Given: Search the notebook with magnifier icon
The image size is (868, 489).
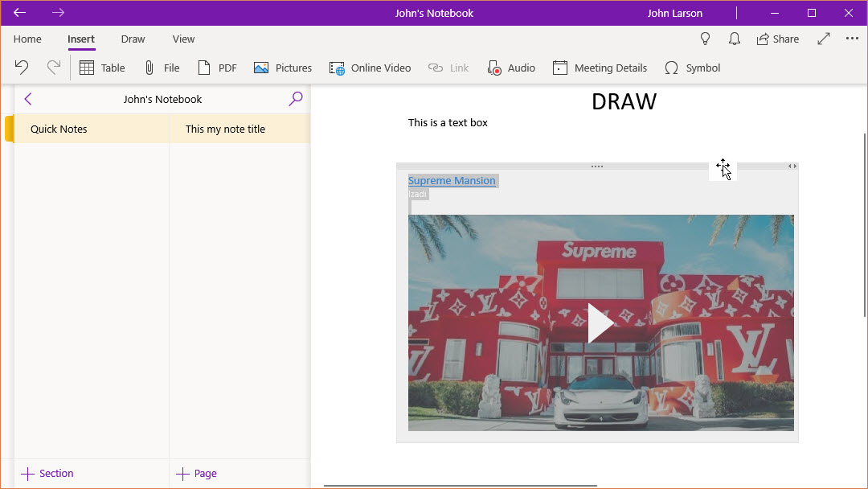Looking at the screenshot, I should point(296,99).
